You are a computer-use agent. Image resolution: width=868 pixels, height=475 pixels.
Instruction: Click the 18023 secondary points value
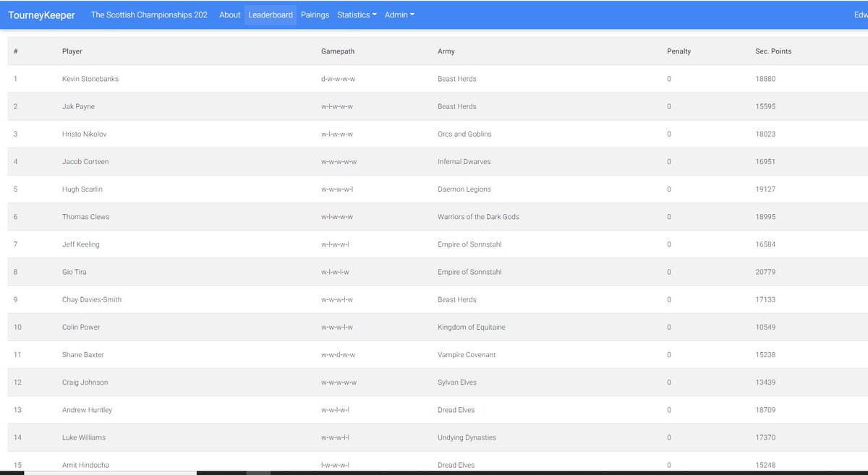click(765, 134)
